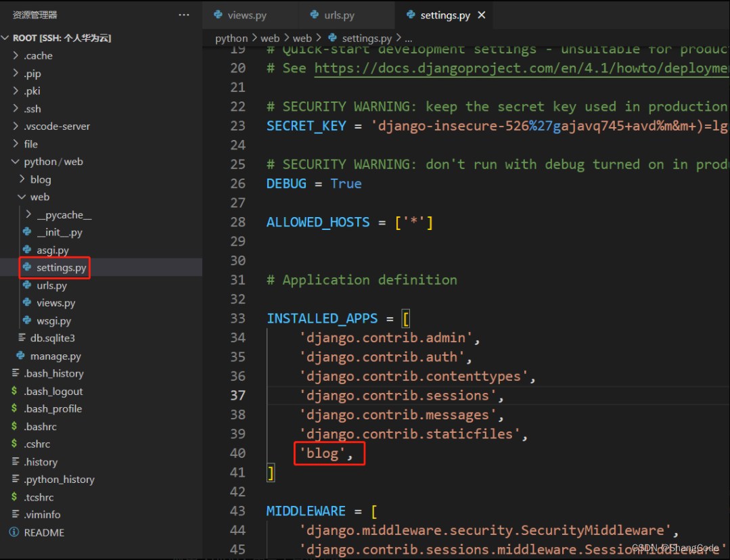Open the Django deployment documentation link
Viewport: 730px width, 560px height.
tap(521, 68)
